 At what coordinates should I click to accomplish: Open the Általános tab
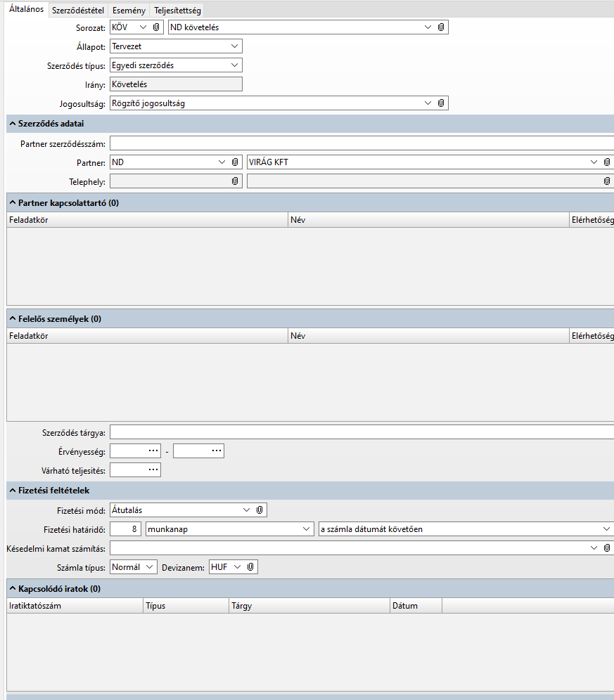tap(26, 9)
